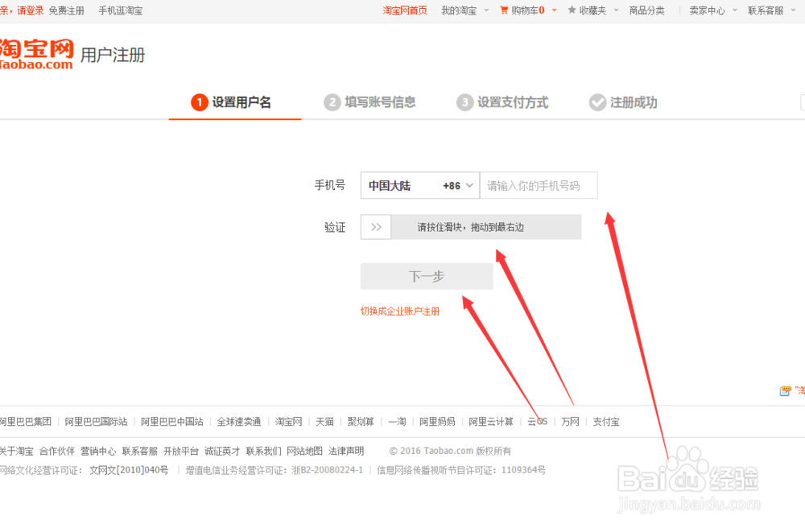Click the shopping cart icon
The width and height of the screenshot is (805, 532).
coord(504,10)
